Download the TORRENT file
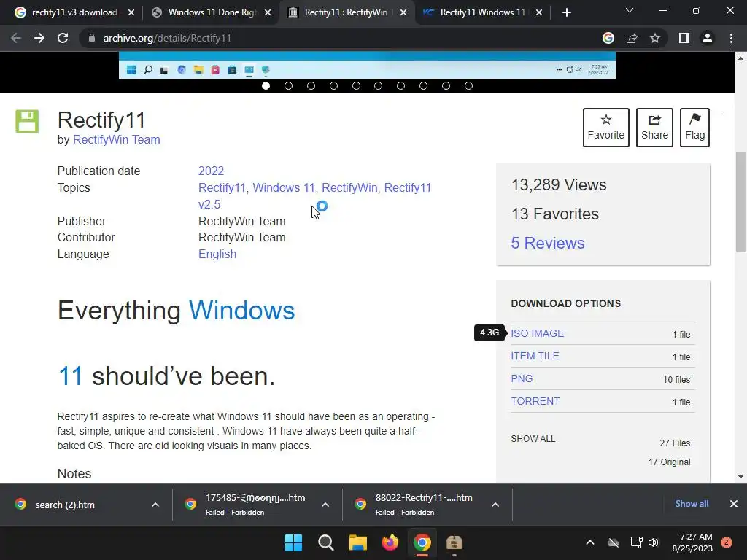This screenshot has height=560, width=747. click(535, 401)
